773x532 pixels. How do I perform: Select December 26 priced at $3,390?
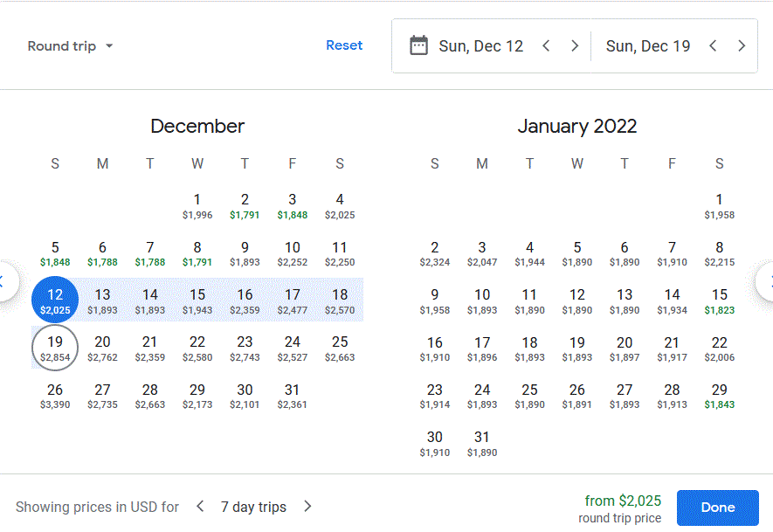coord(55,396)
